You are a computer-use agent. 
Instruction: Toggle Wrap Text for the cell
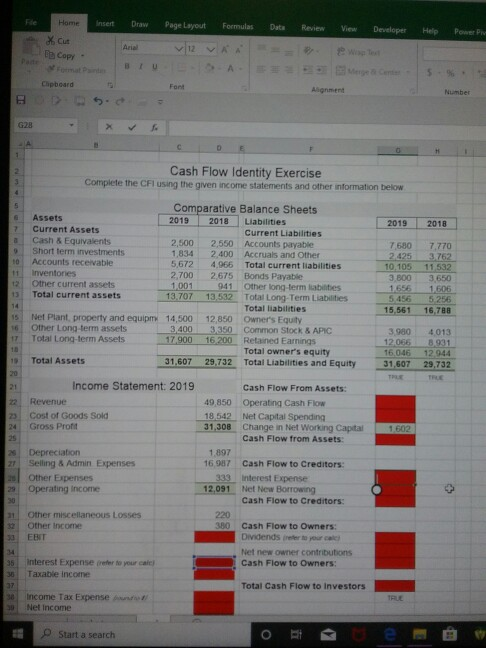[358, 52]
